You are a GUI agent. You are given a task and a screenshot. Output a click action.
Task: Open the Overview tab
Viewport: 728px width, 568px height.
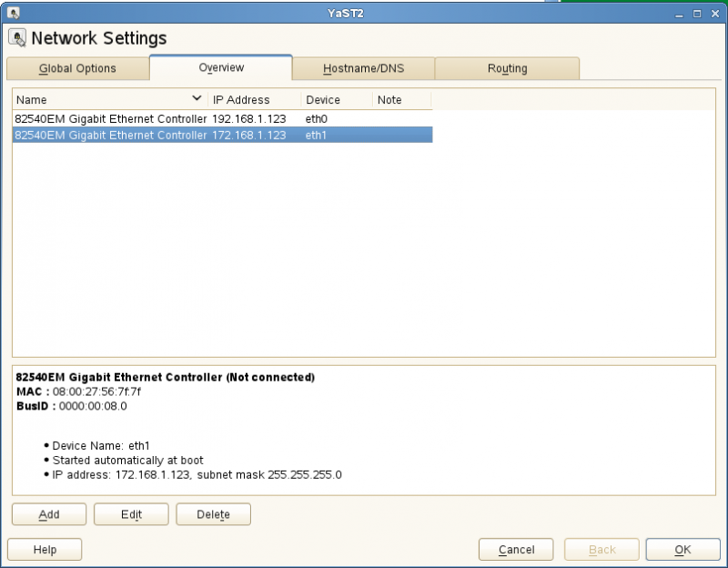[221, 66]
